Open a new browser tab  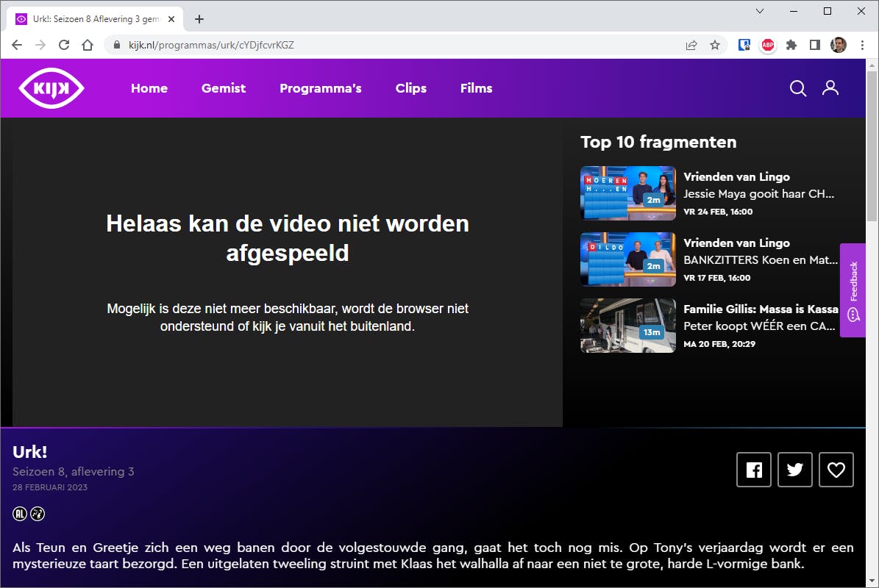coord(199,19)
